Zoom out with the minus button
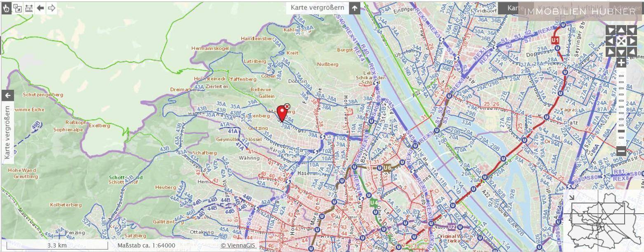This screenshot has height=252, width=644. (x=621, y=151)
